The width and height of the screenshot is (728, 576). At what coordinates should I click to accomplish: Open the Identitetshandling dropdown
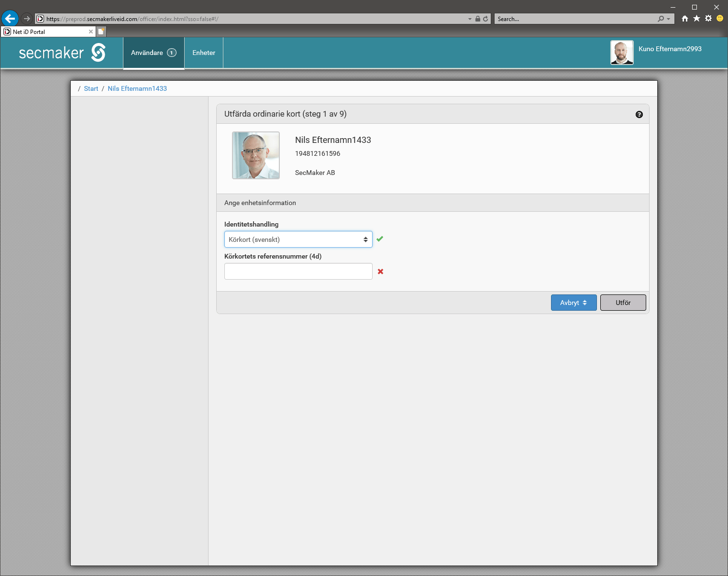(298, 239)
